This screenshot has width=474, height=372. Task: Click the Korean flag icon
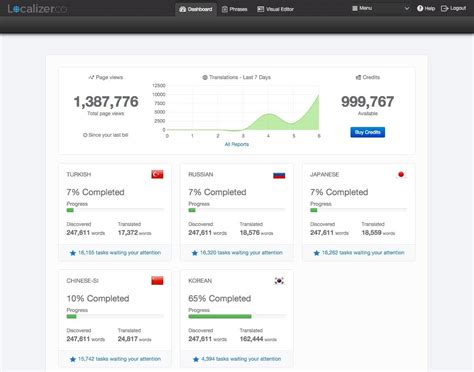(279, 281)
